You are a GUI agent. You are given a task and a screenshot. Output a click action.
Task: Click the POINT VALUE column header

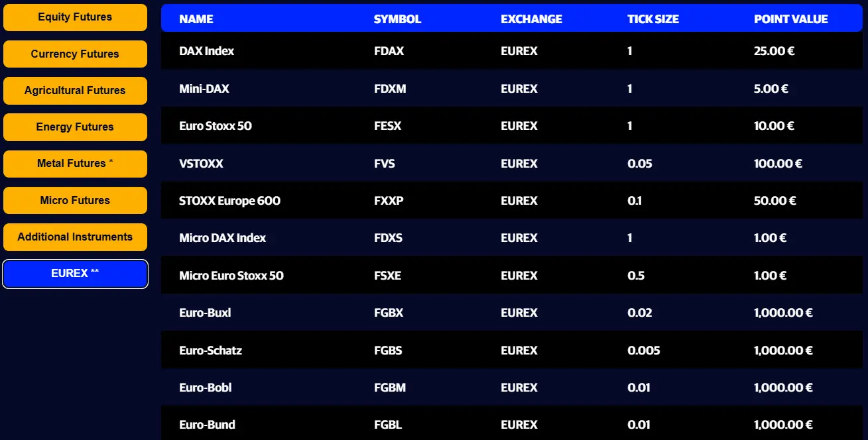pos(790,19)
